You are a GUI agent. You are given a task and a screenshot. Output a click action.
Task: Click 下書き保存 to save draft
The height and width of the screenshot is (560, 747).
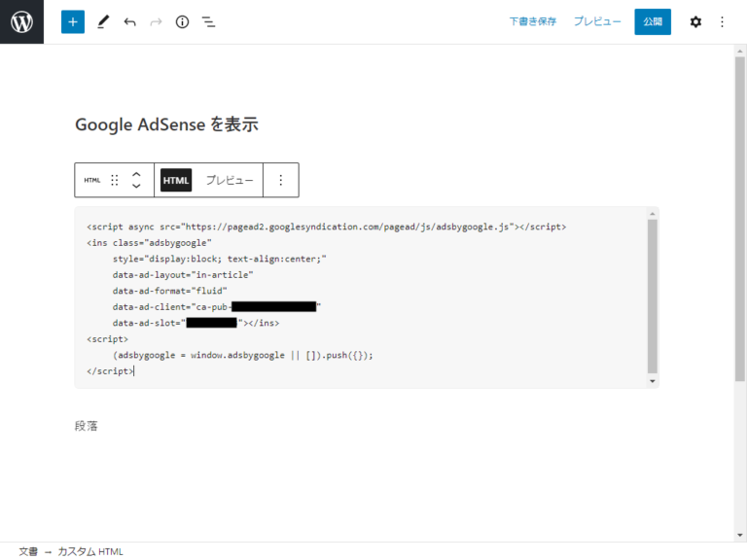click(532, 21)
